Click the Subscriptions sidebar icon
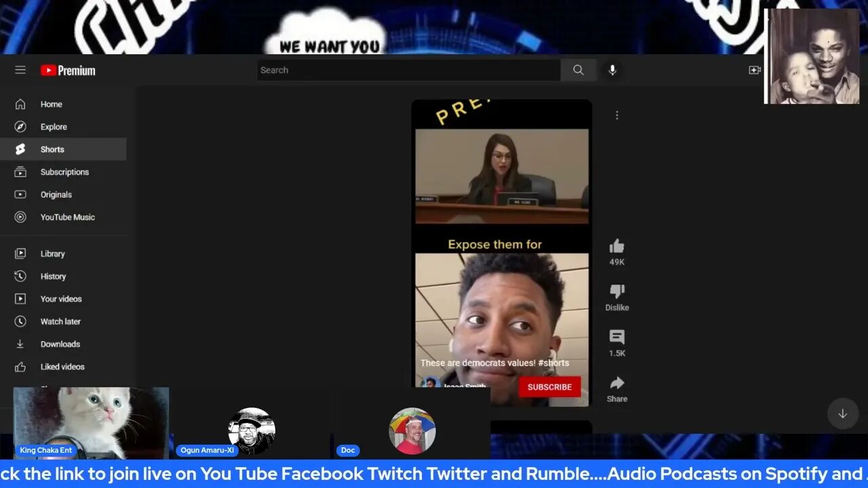Image resolution: width=868 pixels, height=488 pixels. (20, 172)
